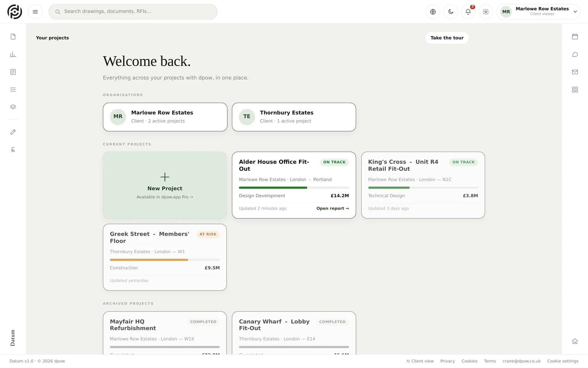The height and width of the screenshot is (368, 588).
Task: Select the Marlowe Row Estates organisation card
Action: [x=165, y=117]
